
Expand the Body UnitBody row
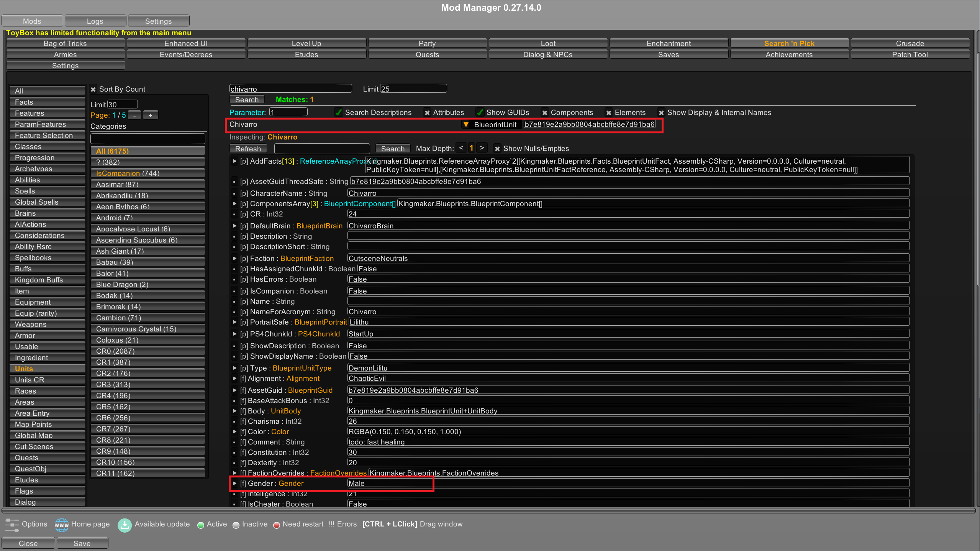point(234,411)
